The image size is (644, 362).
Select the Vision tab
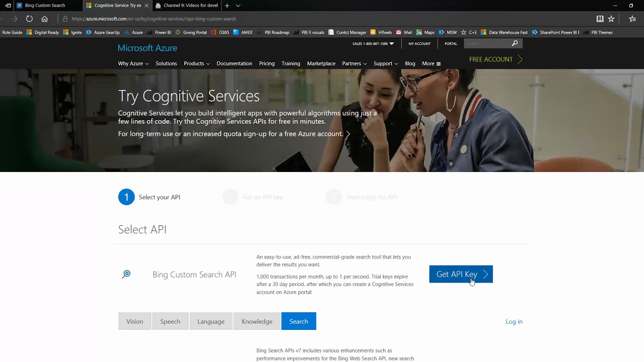pyautogui.click(x=135, y=321)
